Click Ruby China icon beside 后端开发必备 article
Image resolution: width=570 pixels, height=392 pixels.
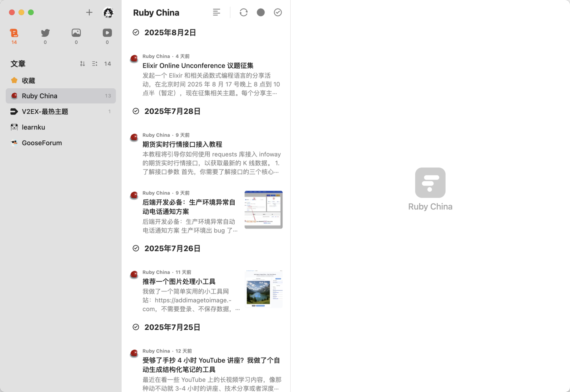[x=134, y=195]
